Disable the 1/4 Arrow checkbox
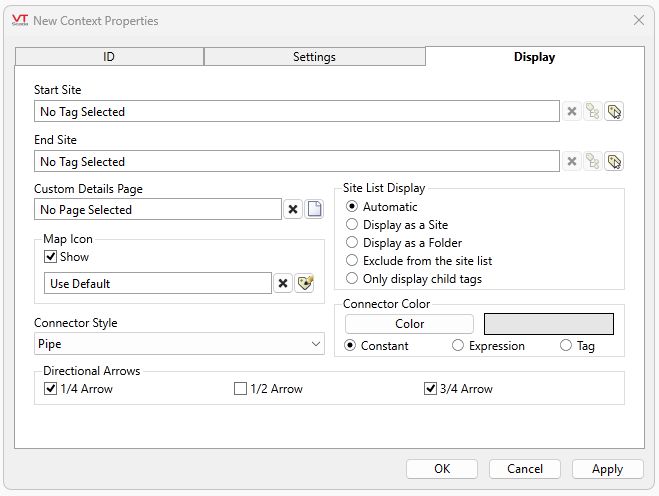The image size is (659, 496). coord(50,388)
